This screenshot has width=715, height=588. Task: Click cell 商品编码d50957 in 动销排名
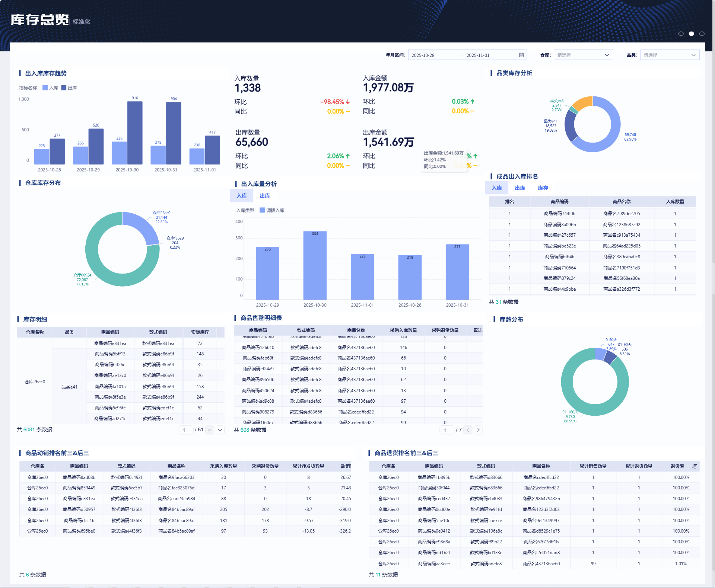[79, 509]
